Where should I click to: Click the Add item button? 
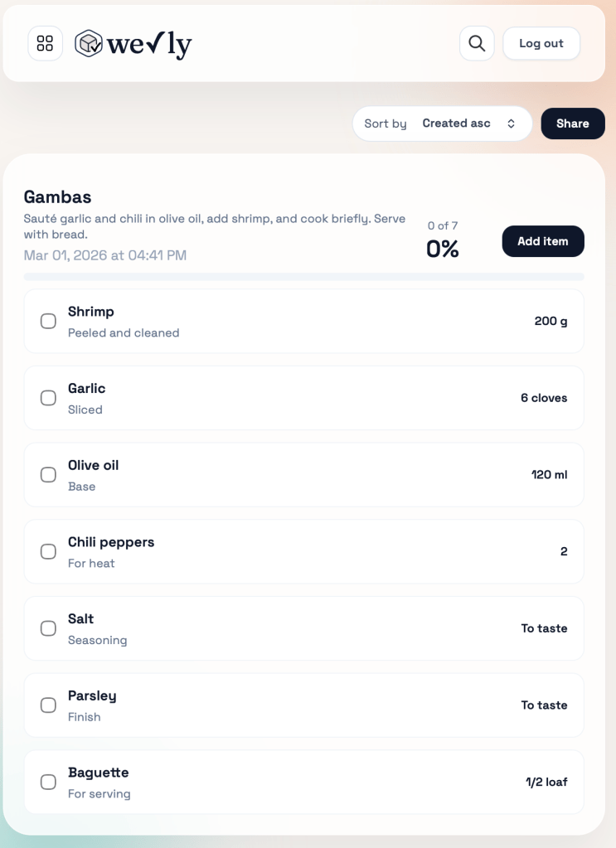(x=543, y=241)
